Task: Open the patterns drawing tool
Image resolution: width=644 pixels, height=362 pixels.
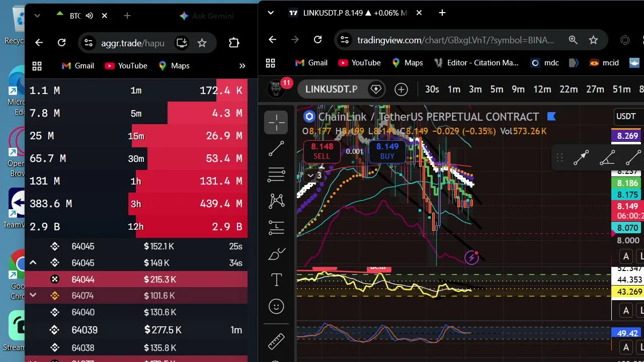Action: (x=276, y=201)
